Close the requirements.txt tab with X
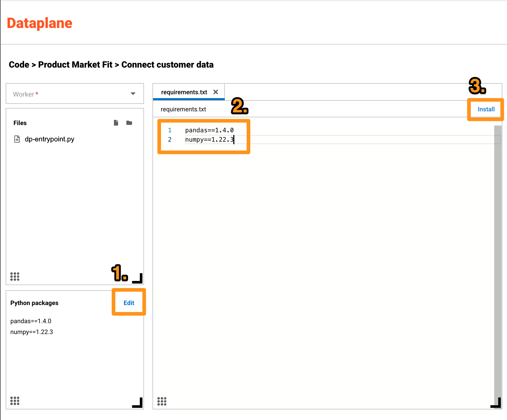Image resolution: width=507 pixels, height=420 pixels. point(216,92)
